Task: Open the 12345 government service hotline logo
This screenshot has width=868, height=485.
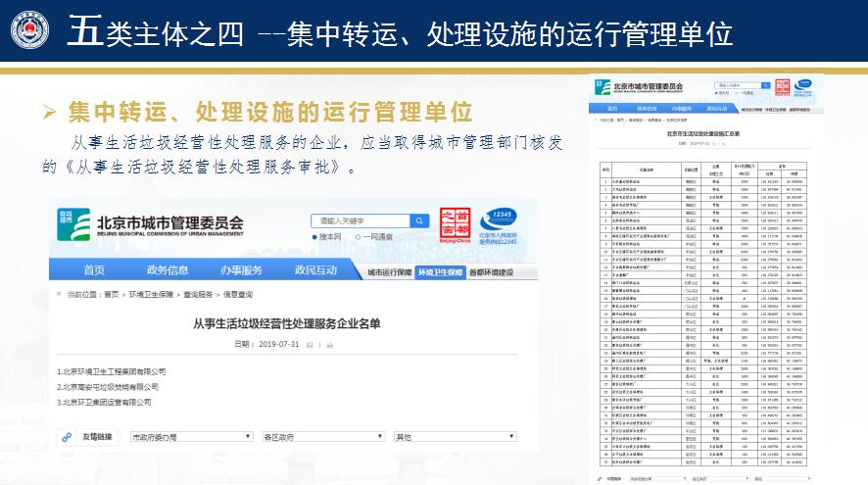Action: click(498, 226)
